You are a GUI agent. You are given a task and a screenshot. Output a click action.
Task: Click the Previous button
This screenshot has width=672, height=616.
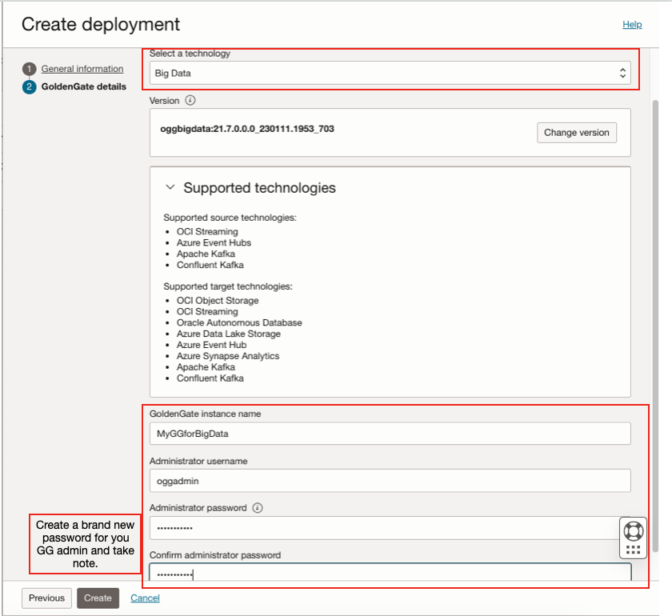point(46,598)
